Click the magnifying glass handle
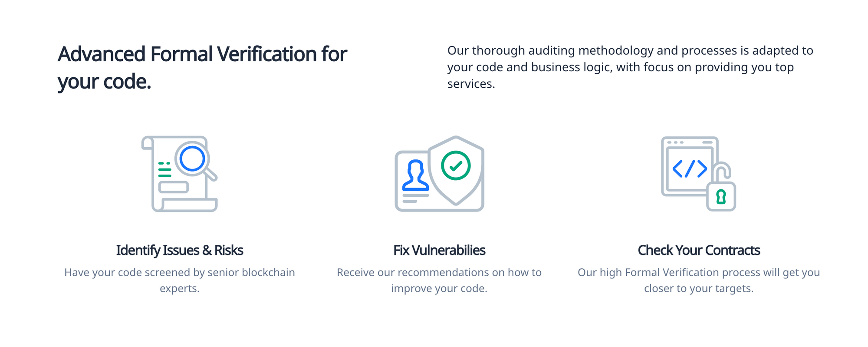Image resolution: width=868 pixels, height=347 pixels. [x=211, y=175]
